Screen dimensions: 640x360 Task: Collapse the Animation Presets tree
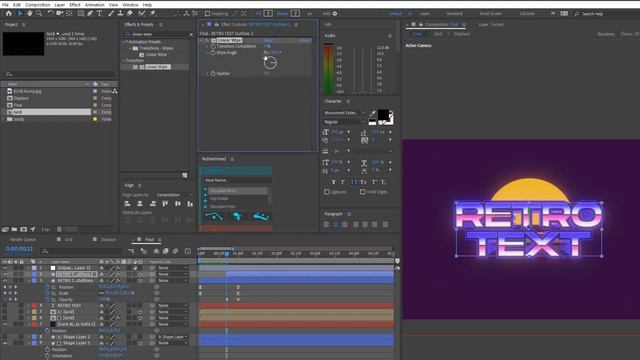(x=124, y=42)
